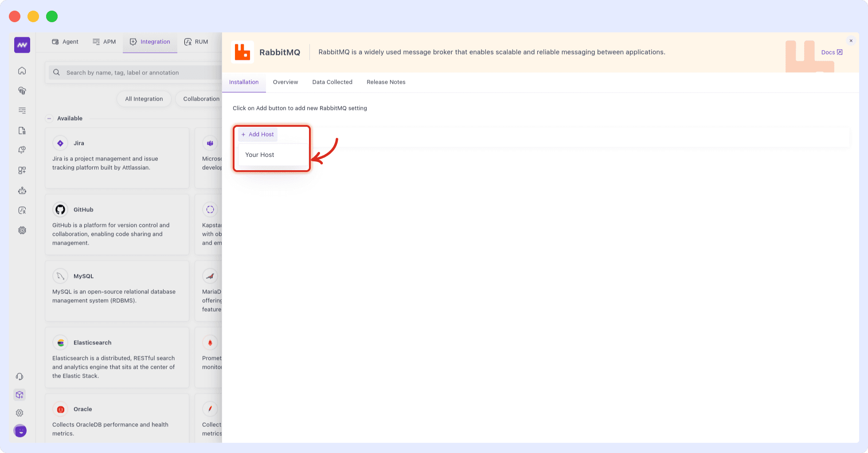Click the alerts bell-clock icon in the sidebar
This screenshot has height=453, width=868.
pos(22,150)
